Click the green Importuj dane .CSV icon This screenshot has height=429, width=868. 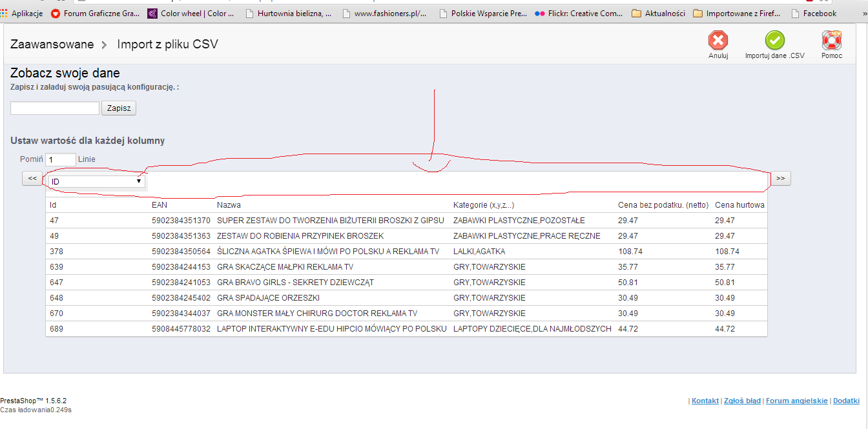pos(774,41)
